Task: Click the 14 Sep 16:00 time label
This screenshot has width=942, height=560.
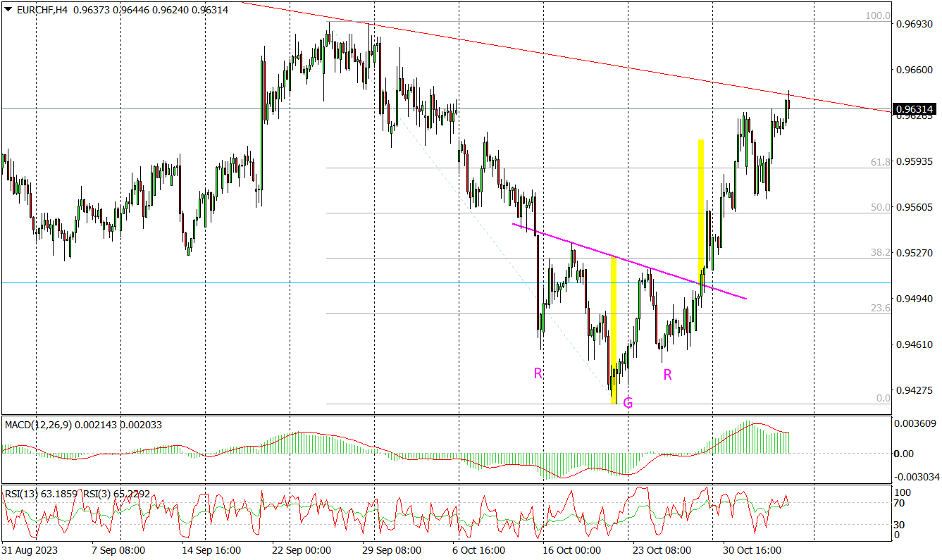Action: 210,550
